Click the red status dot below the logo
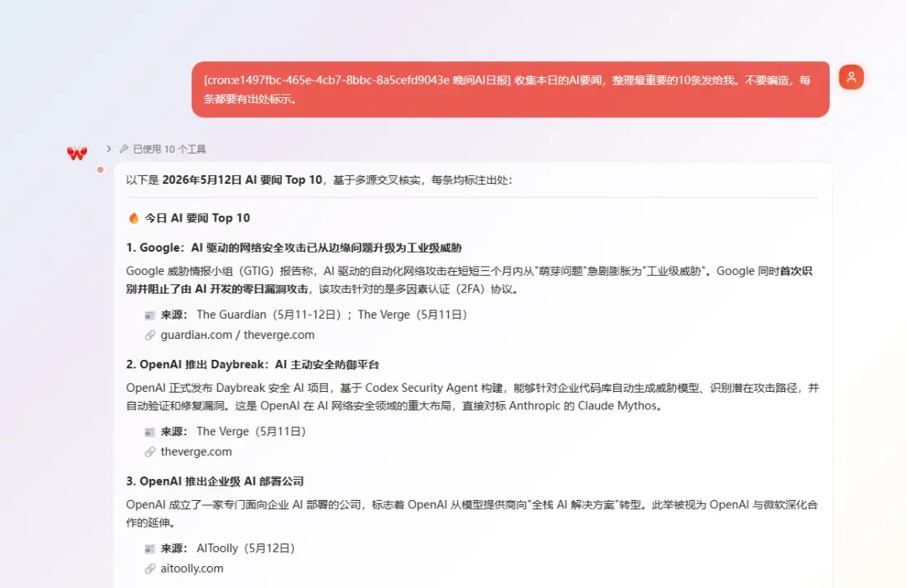The image size is (906, 588). 101,169
